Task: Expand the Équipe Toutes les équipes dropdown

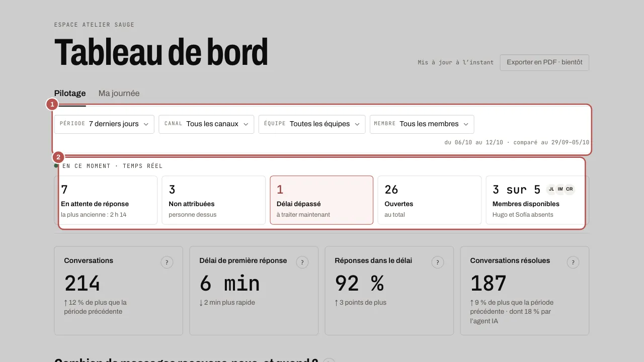Action: tap(312, 124)
